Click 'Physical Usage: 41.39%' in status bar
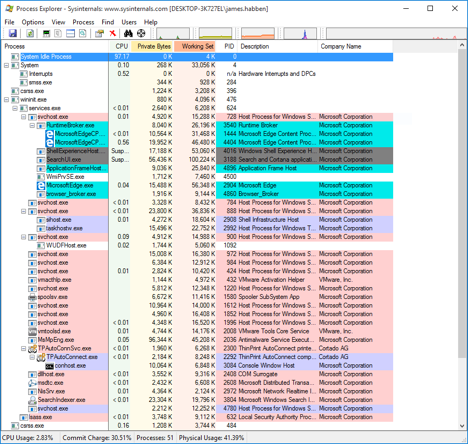 click(211, 438)
